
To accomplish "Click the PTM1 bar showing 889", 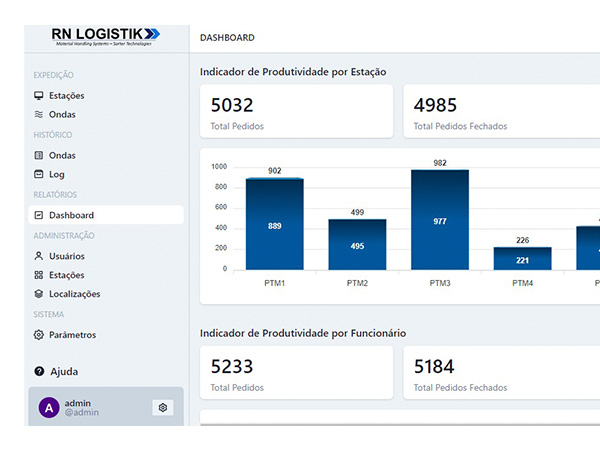I will click(275, 224).
